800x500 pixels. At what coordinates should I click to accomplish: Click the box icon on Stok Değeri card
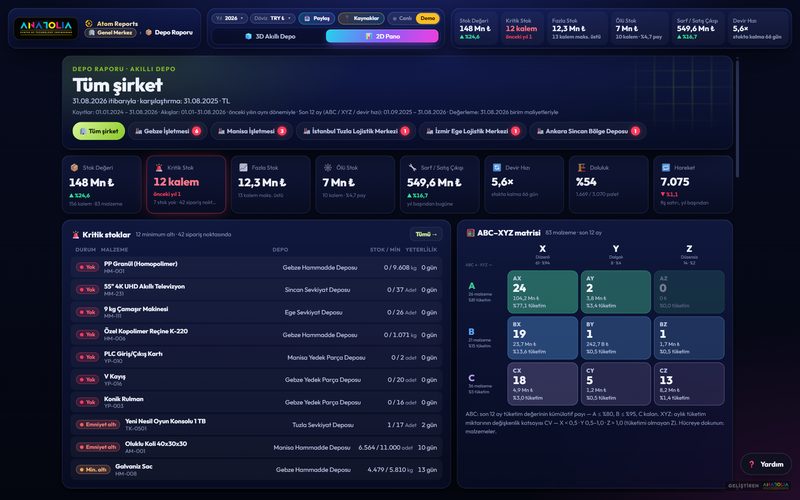[x=74, y=167]
